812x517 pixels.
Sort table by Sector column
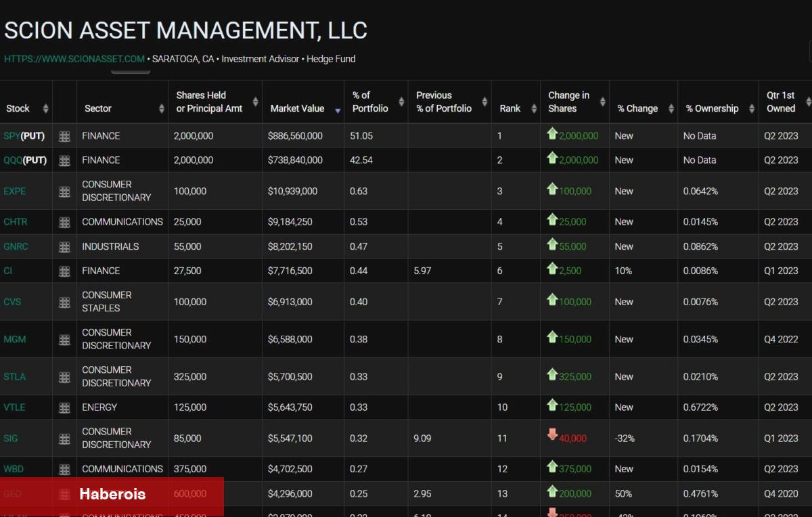click(162, 108)
